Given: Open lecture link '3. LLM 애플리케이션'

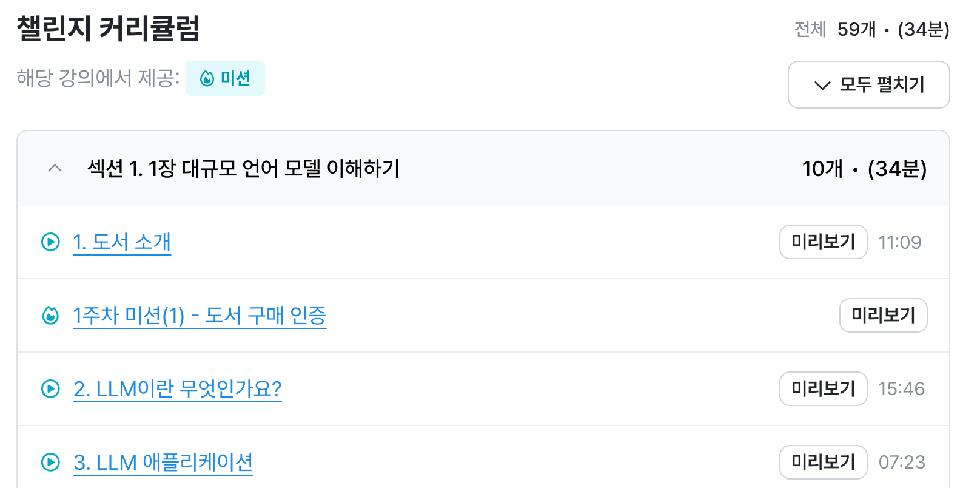Looking at the screenshot, I should click(x=163, y=462).
